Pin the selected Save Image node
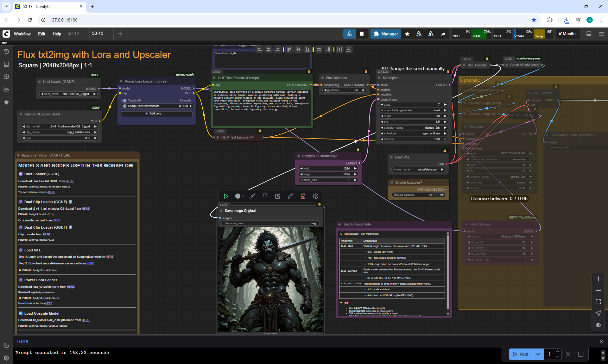 pyautogui.click(x=265, y=196)
